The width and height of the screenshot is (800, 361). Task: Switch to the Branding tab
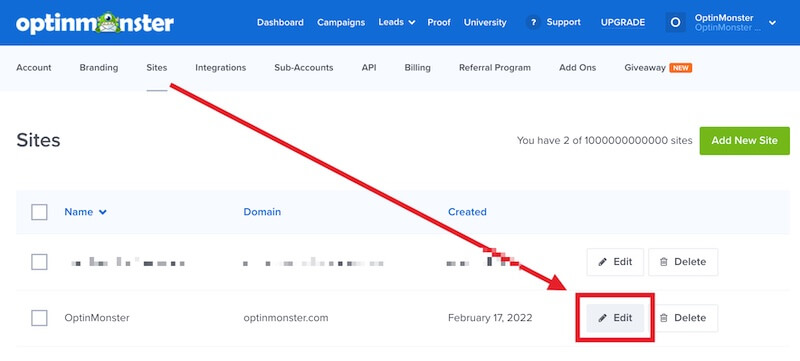[x=98, y=67]
